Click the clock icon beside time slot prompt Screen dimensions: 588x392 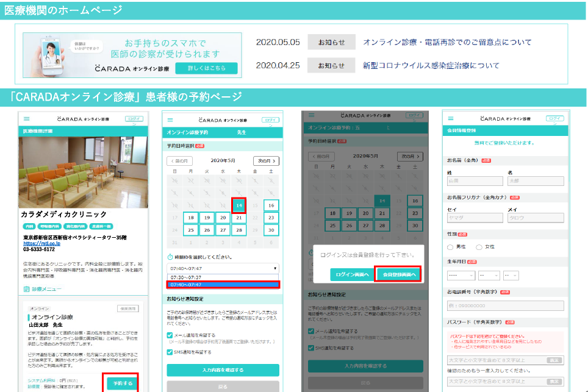(170, 257)
